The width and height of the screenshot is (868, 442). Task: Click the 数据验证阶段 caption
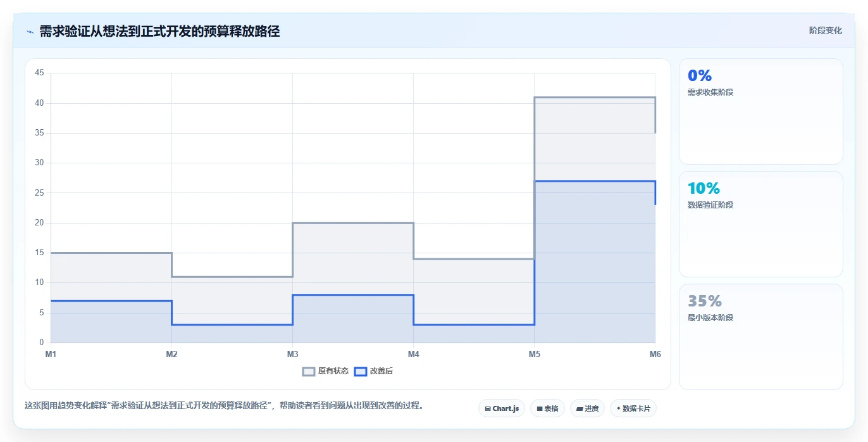pyautogui.click(x=710, y=205)
